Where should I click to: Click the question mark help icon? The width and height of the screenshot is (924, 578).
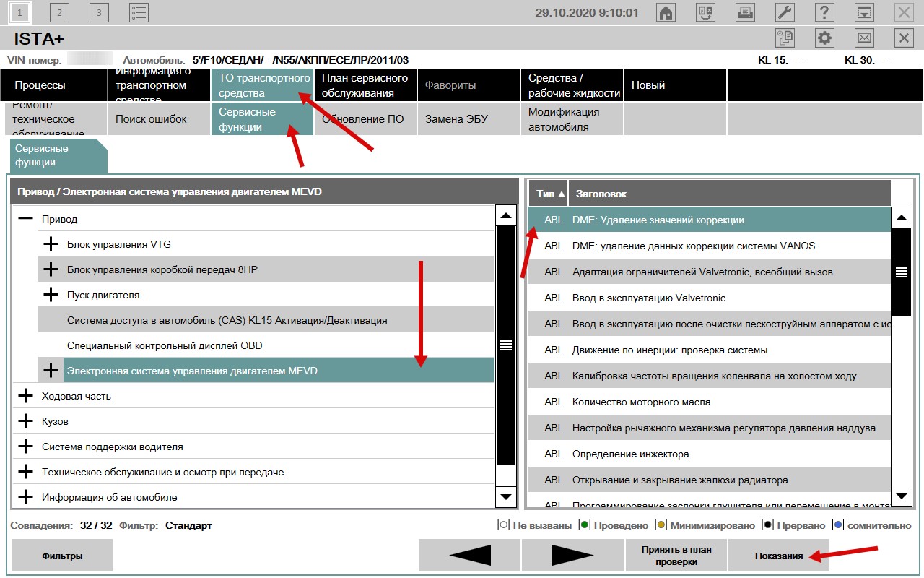point(825,12)
